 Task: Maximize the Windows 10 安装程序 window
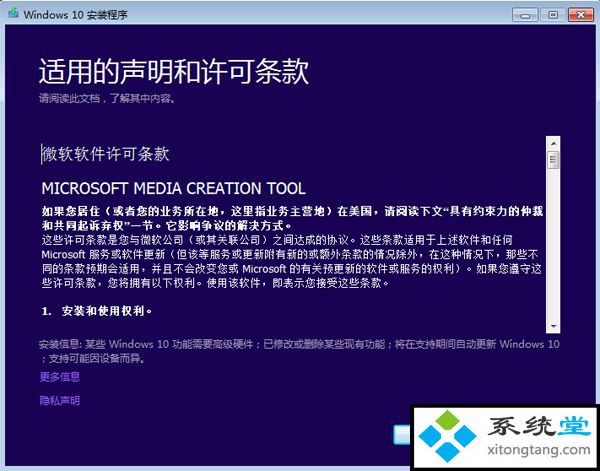[x=553, y=15]
